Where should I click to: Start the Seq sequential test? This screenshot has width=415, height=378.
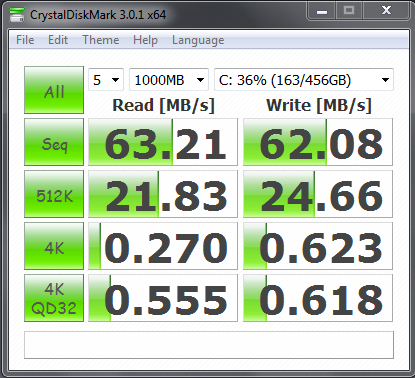54,142
